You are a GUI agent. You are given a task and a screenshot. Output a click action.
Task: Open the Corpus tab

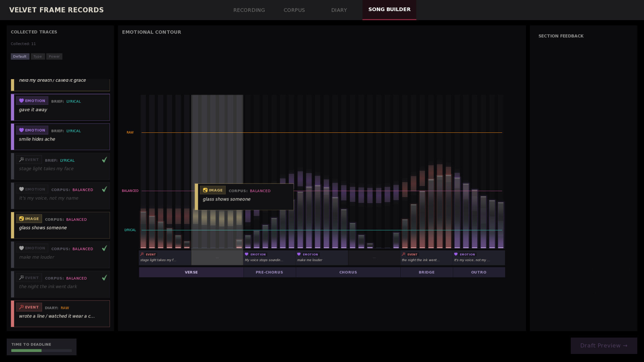click(294, 10)
